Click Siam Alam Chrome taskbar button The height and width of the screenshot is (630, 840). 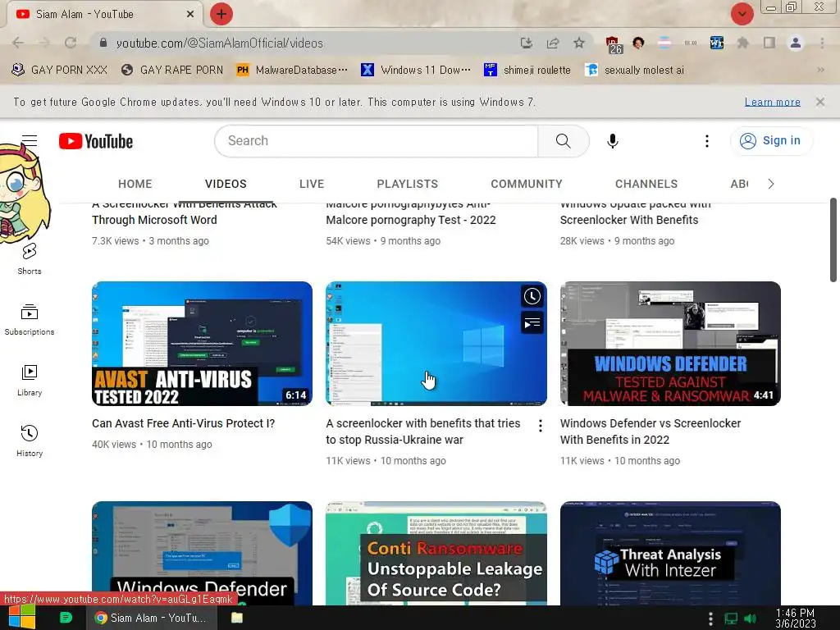(152, 618)
